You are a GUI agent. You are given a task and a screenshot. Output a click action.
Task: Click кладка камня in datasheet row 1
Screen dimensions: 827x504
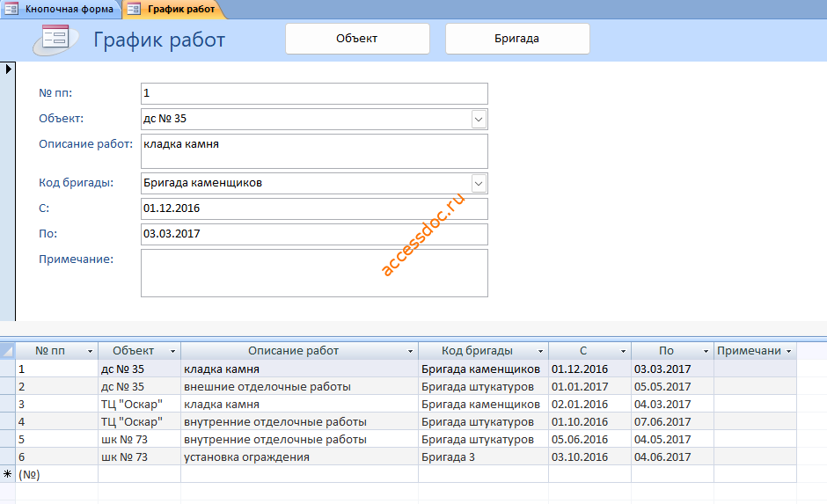[x=299, y=369]
